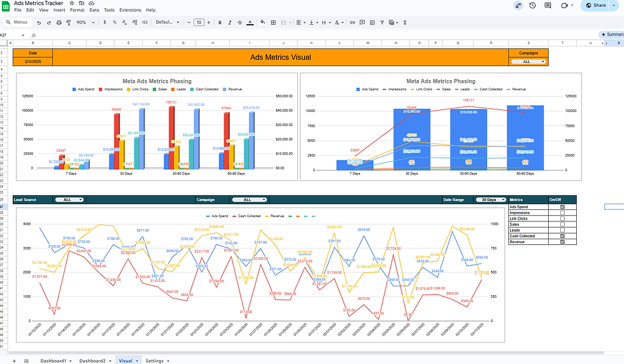
Task: Open the Date Range 30 Days dropdown
Action: [491, 200]
